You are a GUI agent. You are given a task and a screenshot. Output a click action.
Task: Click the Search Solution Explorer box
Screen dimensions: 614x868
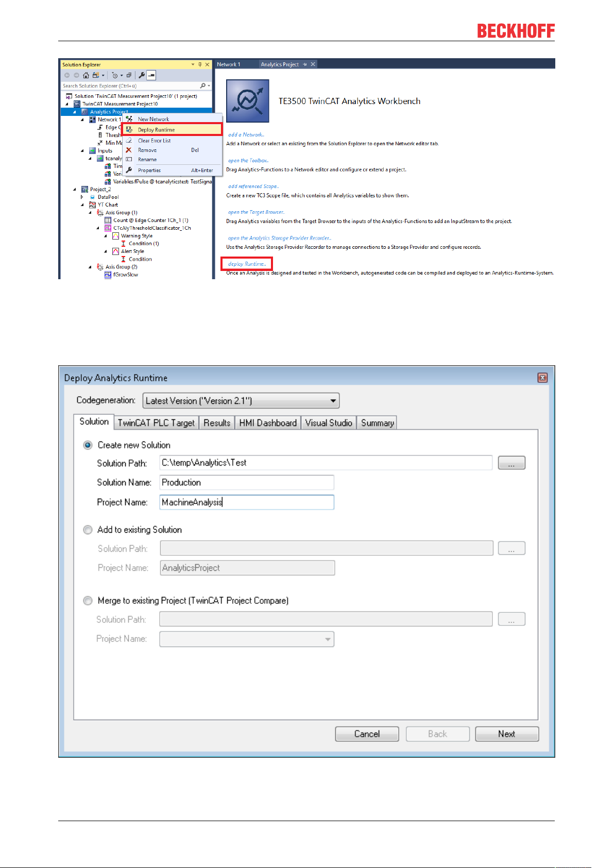click(x=137, y=86)
